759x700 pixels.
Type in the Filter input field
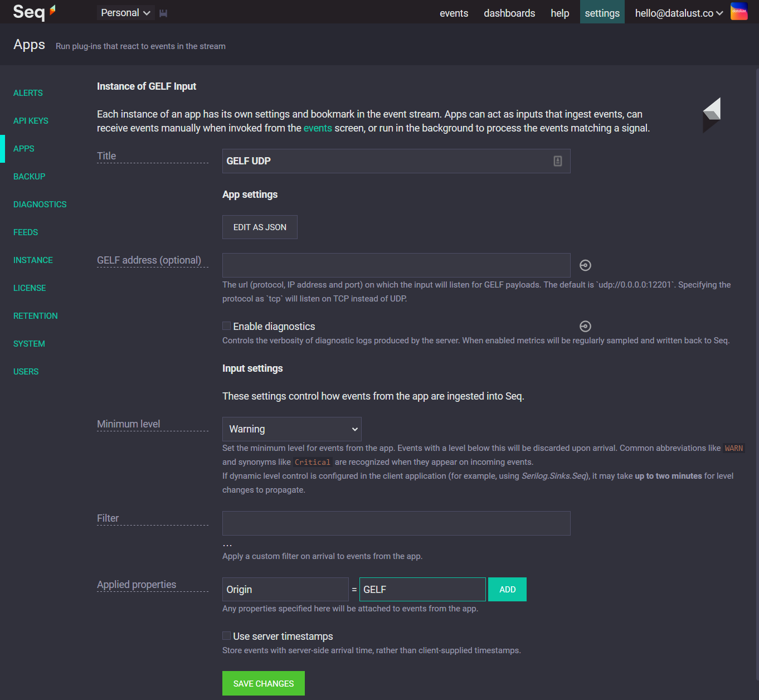pos(396,523)
